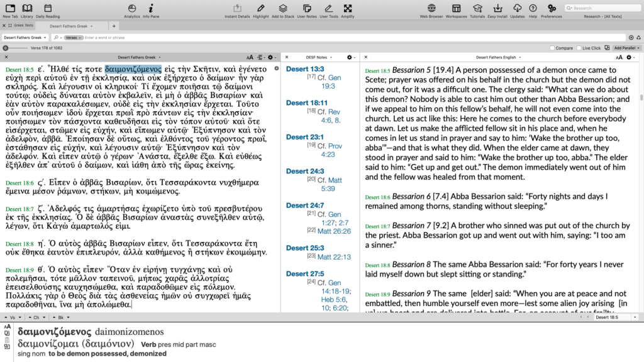Click the Amplify tool
Image resolution: width=644 pixels, height=362 pixels.
[x=347, y=11]
